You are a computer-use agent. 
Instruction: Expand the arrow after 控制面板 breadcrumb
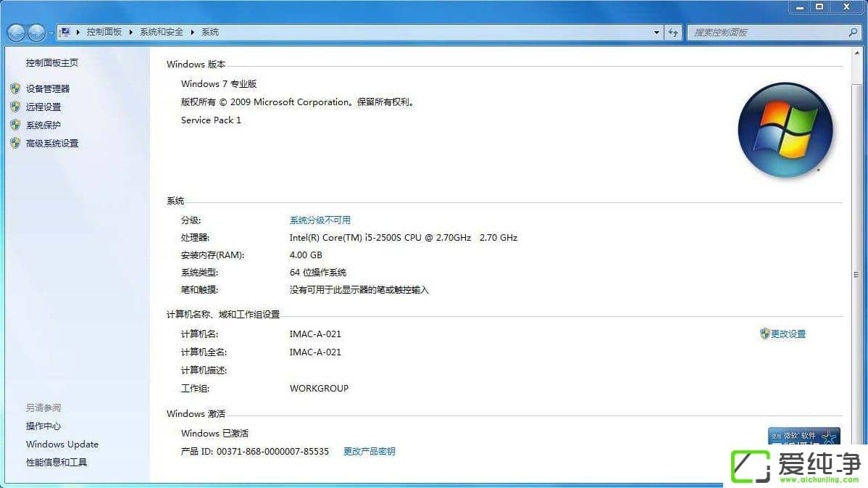(131, 32)
